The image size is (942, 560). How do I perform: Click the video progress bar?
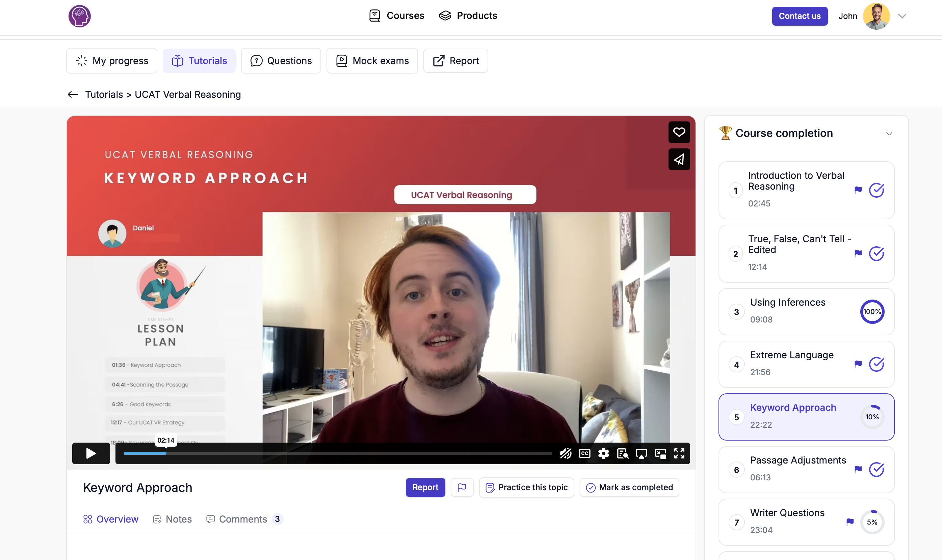337,453
